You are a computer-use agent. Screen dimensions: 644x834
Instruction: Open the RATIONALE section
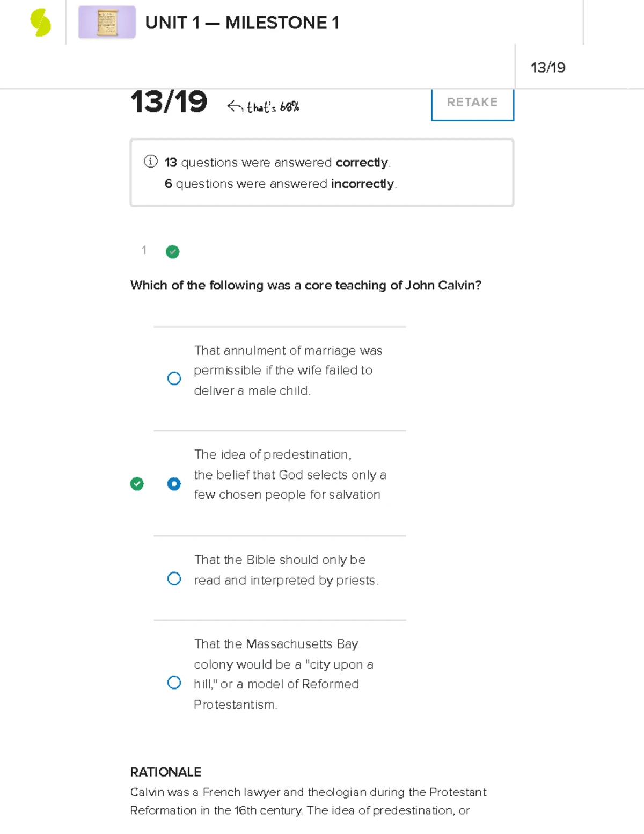coord(165,772)
